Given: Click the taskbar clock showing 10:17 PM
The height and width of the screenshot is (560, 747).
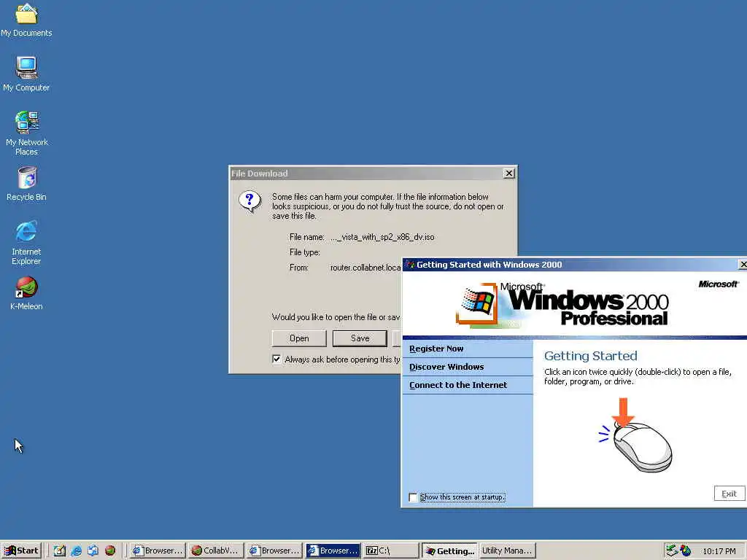Looking at the screenshot, I should tap(719, 551).
